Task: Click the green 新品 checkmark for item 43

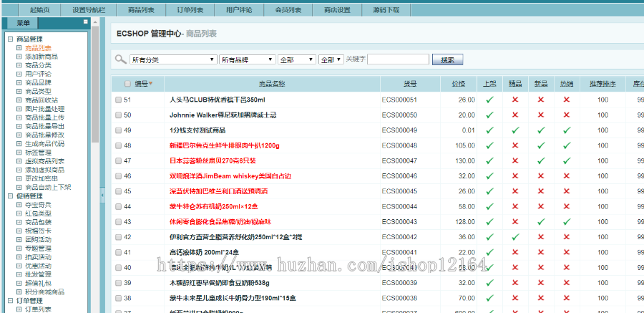Action: click(x=541, y=222)
